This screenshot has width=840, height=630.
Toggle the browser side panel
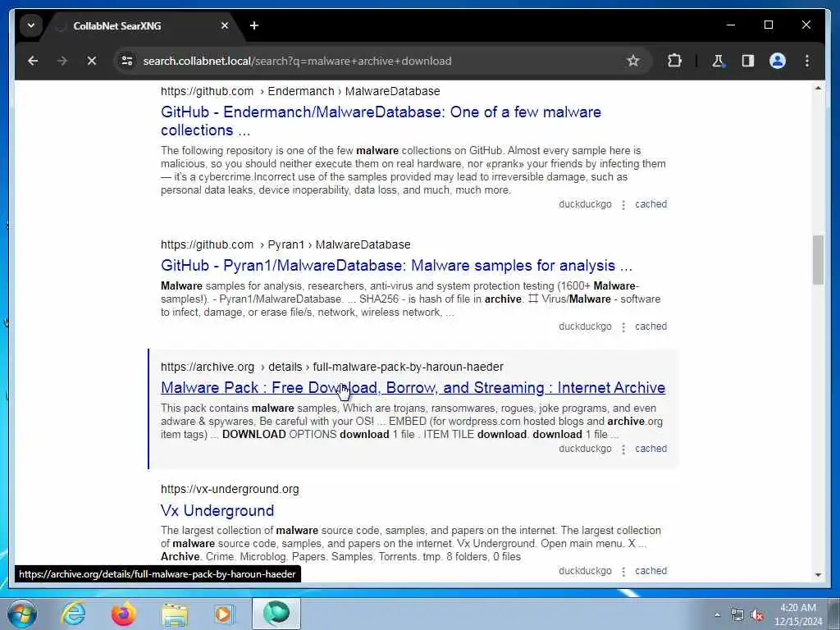[748, 61]
